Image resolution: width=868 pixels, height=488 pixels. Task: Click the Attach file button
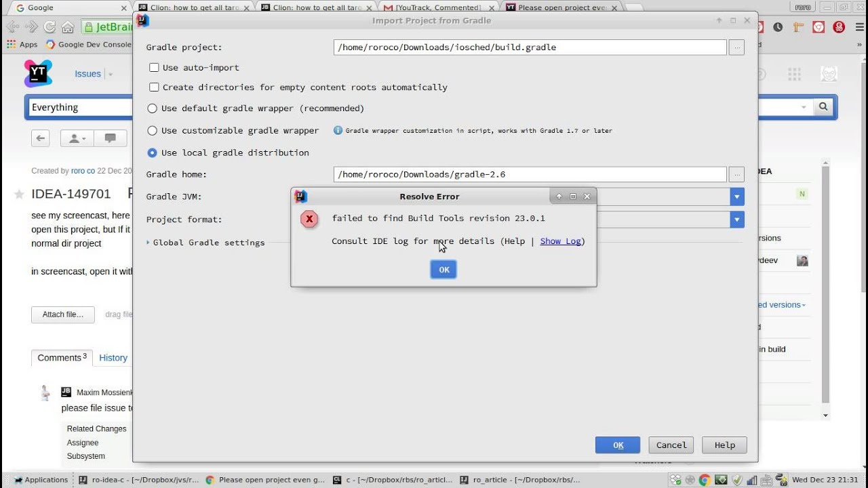click(63, 314)
